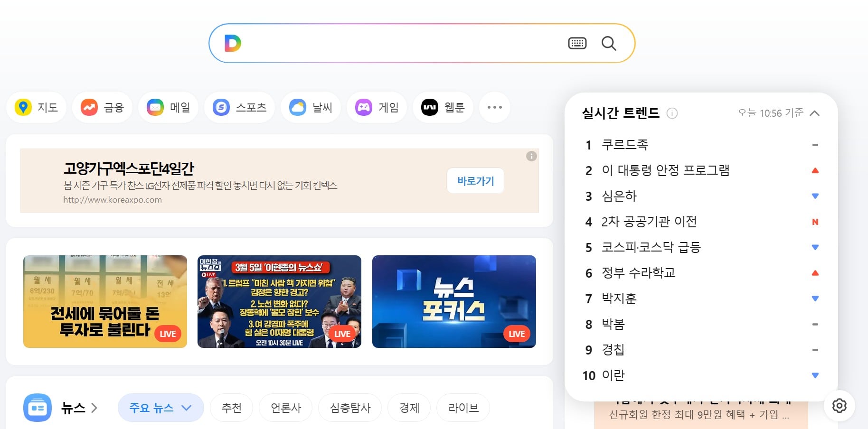Collapse the 실시간 트렌드 panel
The height and width of the screenshot is (429, 868).
point(814,113)
